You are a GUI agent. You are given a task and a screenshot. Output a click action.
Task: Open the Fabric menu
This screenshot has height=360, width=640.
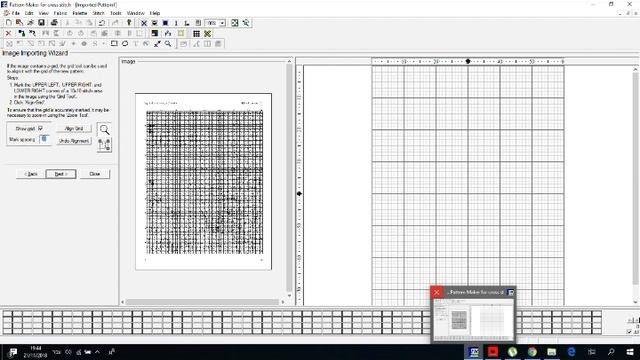(x=60, y=13)
